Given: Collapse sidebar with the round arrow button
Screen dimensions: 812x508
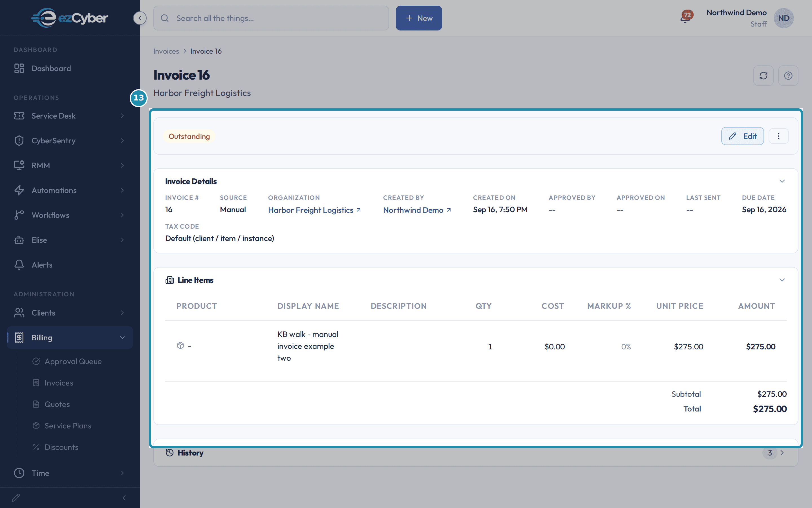Looking at the screenshot, I should pyautogui.click(x=140, y=18).
